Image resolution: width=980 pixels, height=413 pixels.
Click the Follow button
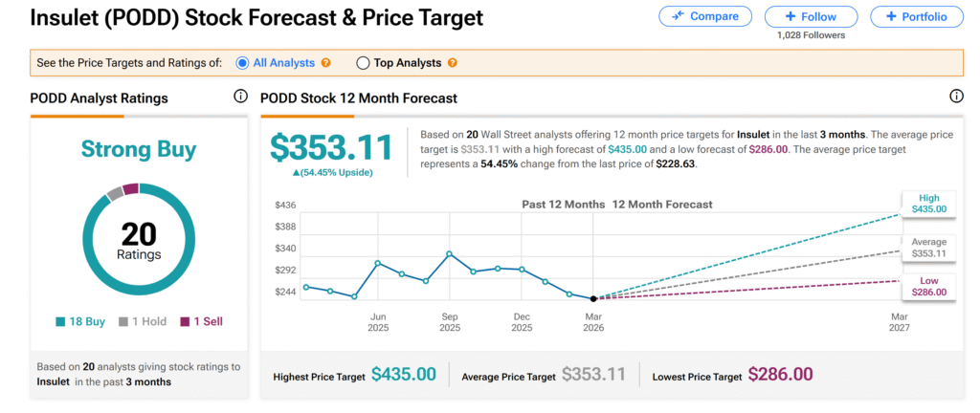811,16
